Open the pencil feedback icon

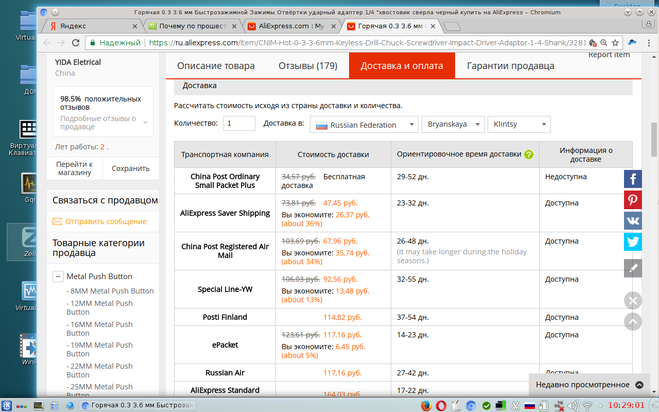coord(633,268)
